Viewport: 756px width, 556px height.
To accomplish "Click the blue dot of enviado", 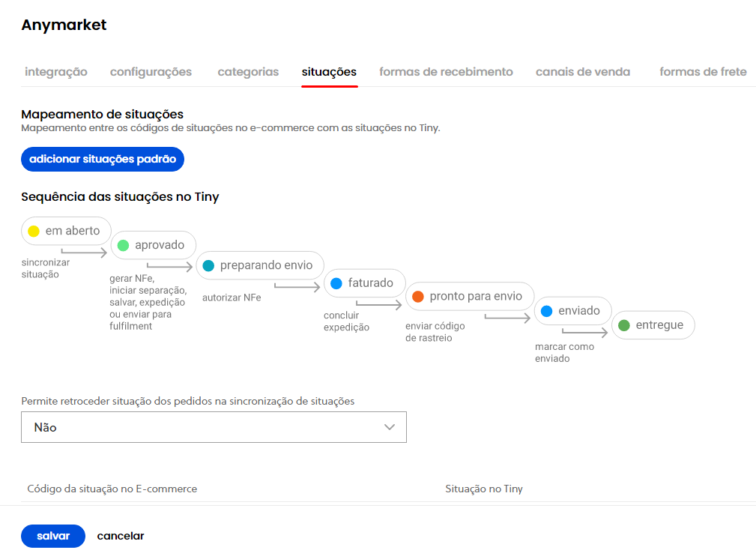I will coord(547,311).
